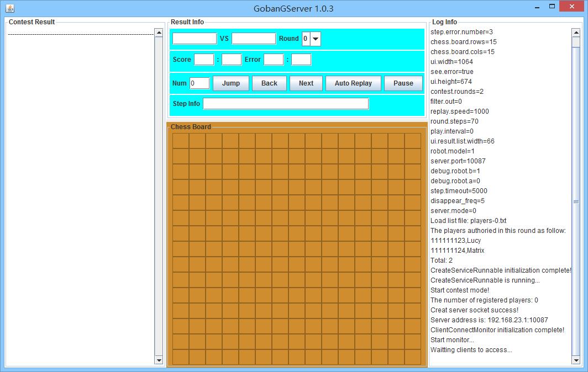Click the top-left square of the chess board
Viewport: 588px width, 372px height.
181,141
